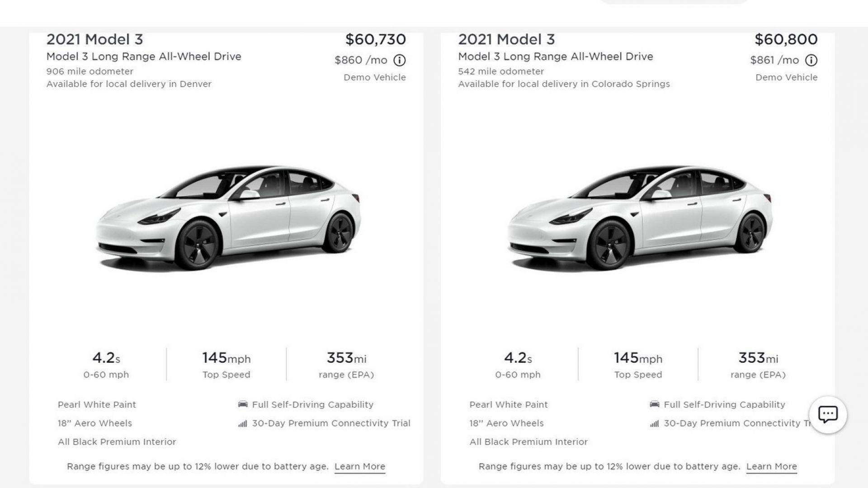The width and height of the screenshot is (868, 488).
Task: Click Pearl White Paint in Denver card
Action: 97,405
